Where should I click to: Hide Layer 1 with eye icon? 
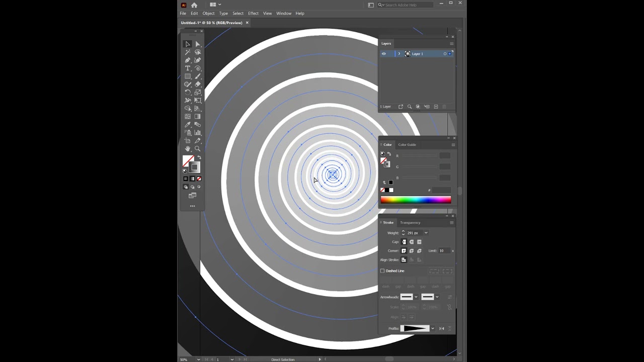tap(384, 54)
